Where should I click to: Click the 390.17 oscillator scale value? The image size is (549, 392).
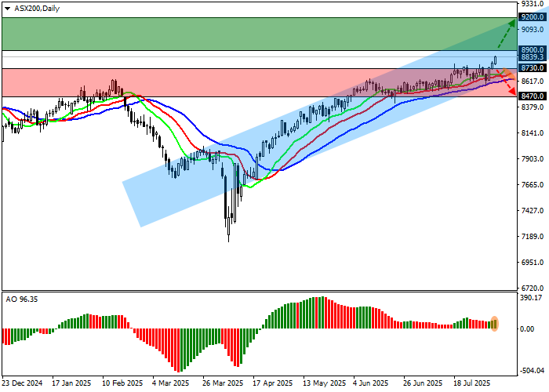pos(533,298)
